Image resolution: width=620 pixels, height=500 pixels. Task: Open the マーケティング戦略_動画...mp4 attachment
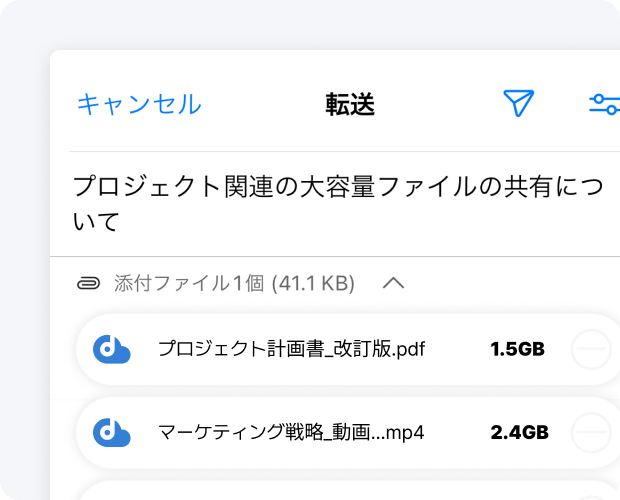pyautogui.click(x=292, y=433)
